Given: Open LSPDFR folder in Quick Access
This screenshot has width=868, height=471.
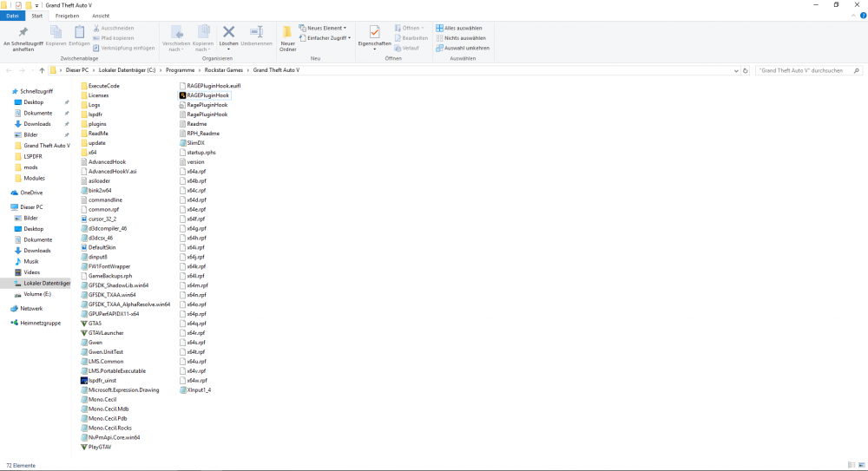Looking at the screenshot, I should tap(29, 157).
